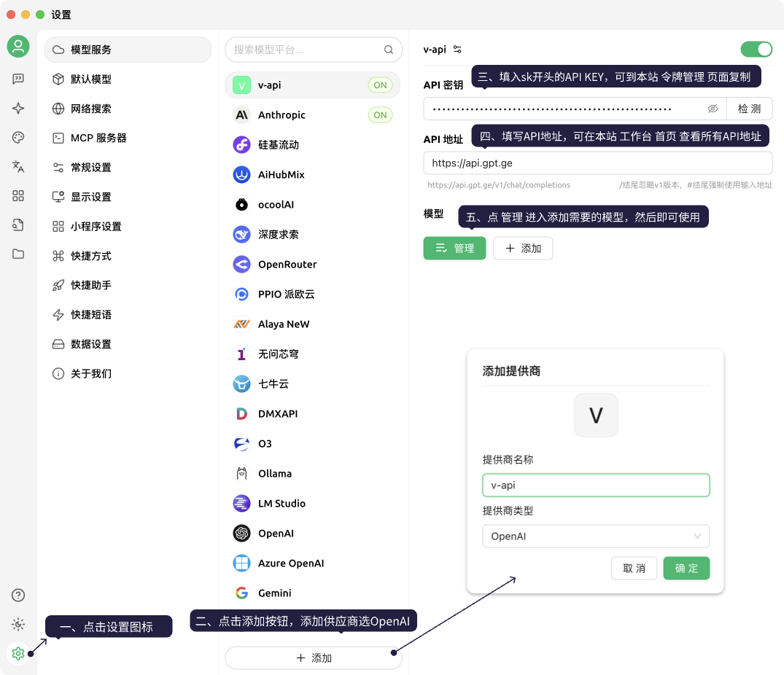Open 显示设置 settings section
Image resolution: width=784 pixels, height=675 pixels.
pyautogui.click(x=128, y=197)
